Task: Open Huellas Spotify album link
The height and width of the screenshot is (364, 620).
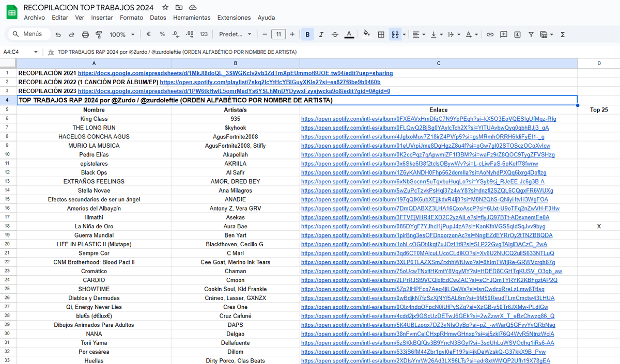Action: pos(426,360)
